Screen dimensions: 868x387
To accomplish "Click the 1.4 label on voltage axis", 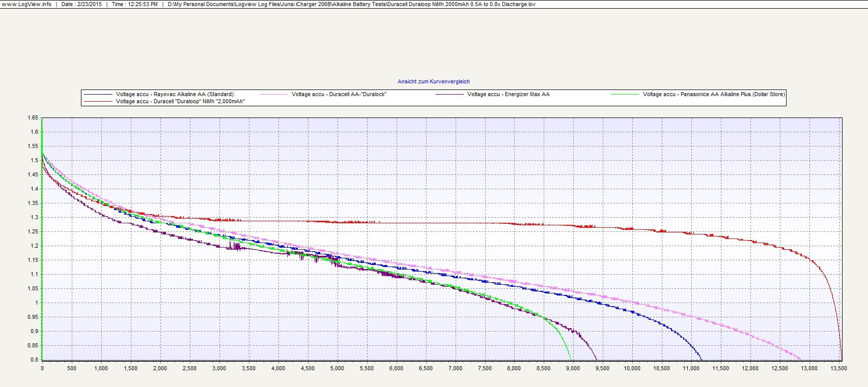I will point(35,189).
